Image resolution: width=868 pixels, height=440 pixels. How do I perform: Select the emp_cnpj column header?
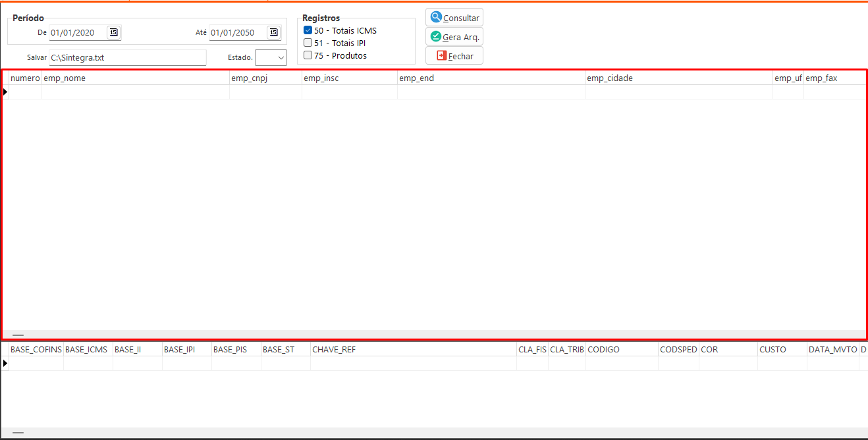pyautogui.click(x=265, y=78)
